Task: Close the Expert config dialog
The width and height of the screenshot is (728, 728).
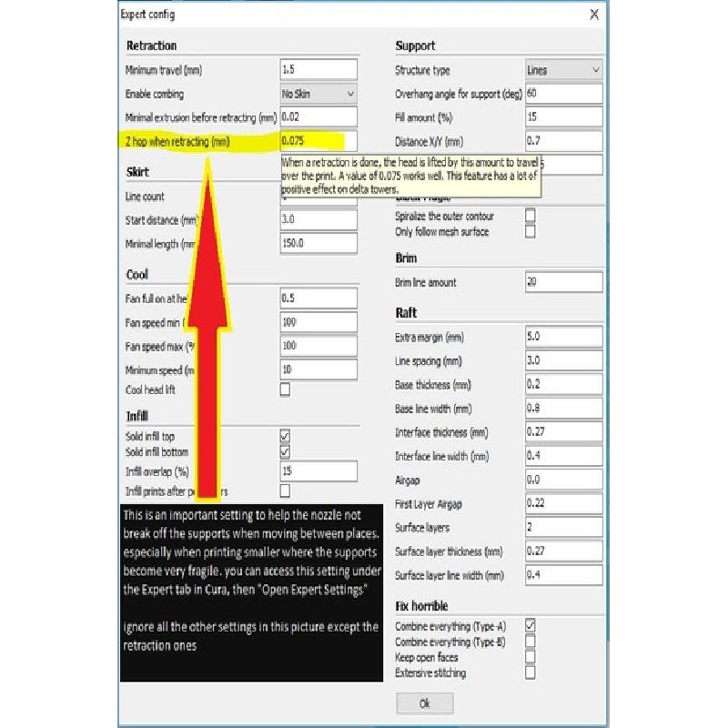Action: tap(594, 15)
